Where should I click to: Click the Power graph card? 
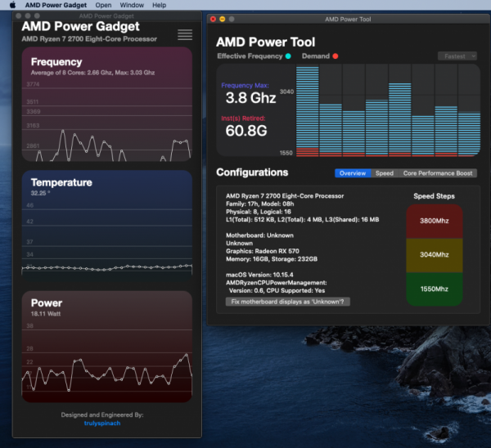(x=106, y=347)
